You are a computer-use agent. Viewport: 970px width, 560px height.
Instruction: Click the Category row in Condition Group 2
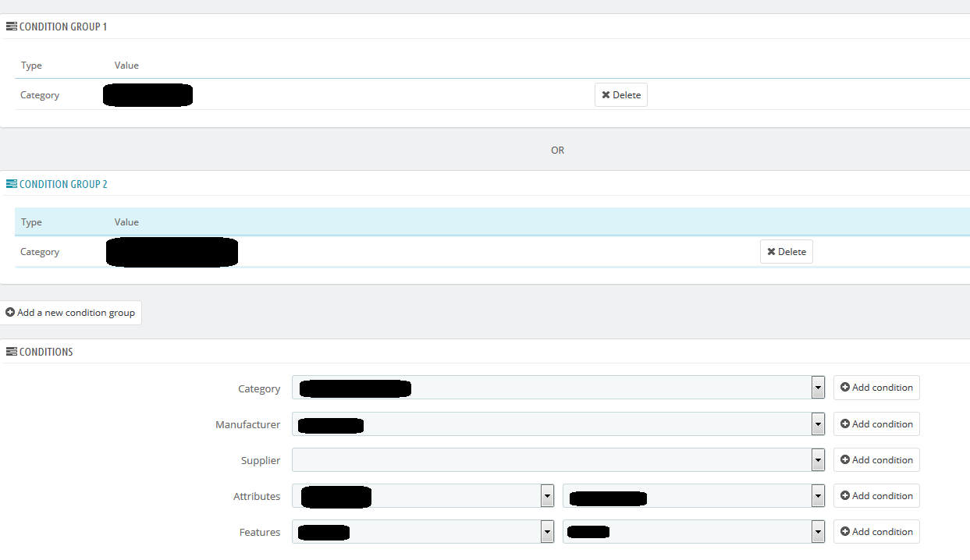click(x=40, y=252)
